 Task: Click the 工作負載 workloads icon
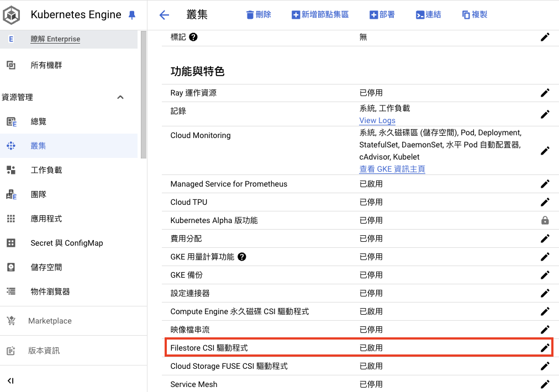(x=11, y=170)
